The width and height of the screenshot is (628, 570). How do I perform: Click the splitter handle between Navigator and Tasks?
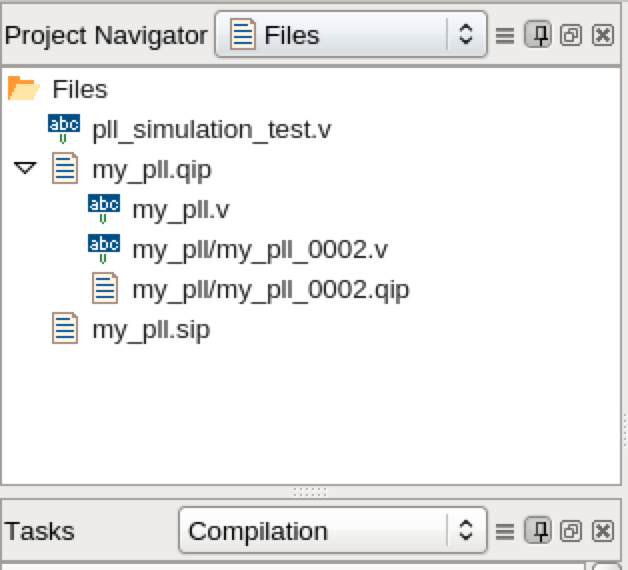click(x=310, y=492)
